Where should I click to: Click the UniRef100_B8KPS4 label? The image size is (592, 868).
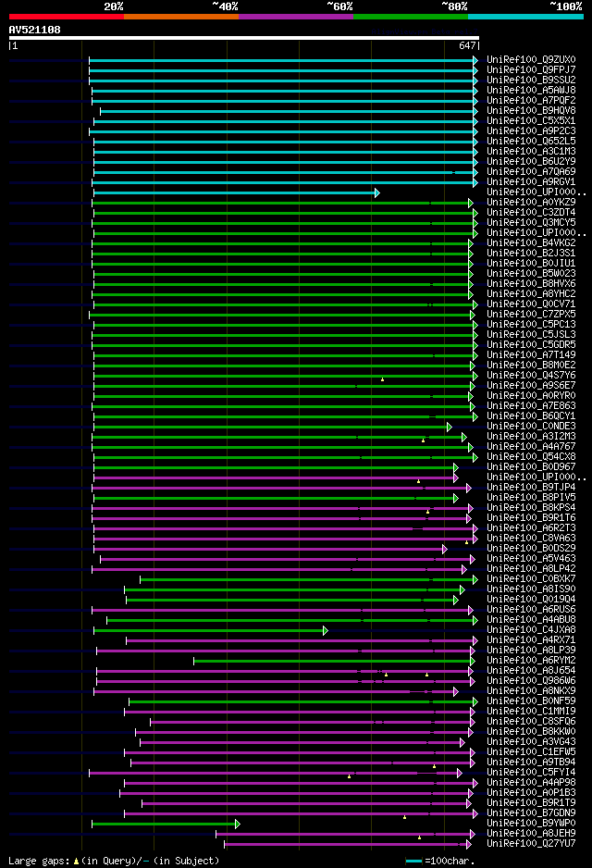tap(531, 508)
